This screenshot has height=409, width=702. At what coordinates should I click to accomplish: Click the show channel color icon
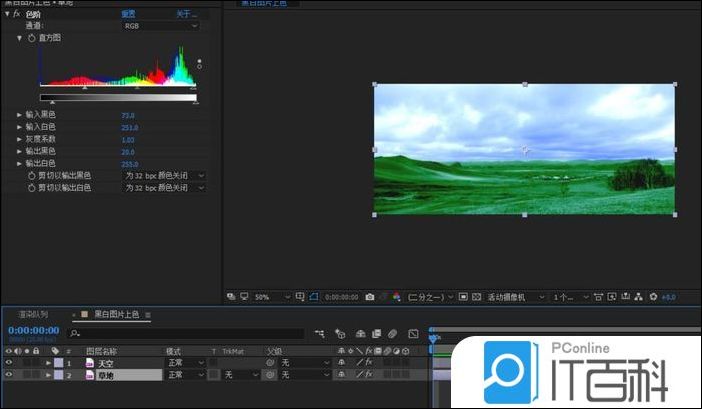(398, 297)
